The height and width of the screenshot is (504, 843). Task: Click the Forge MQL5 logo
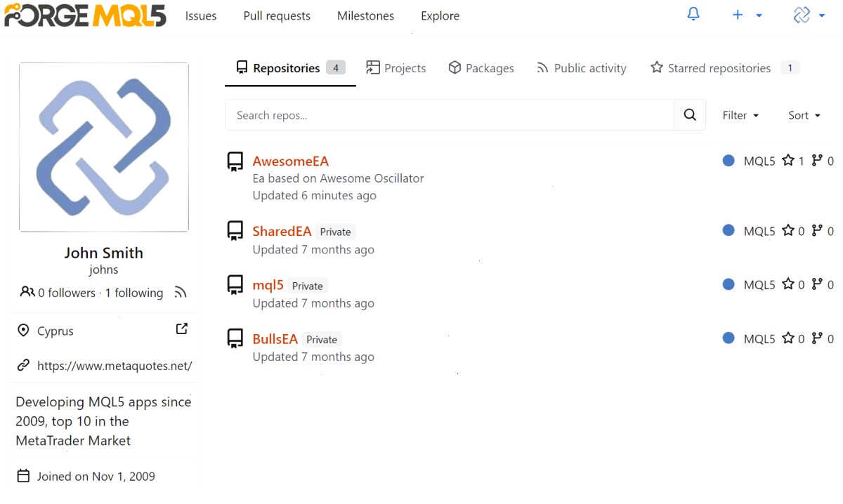[x=85, y=15]
